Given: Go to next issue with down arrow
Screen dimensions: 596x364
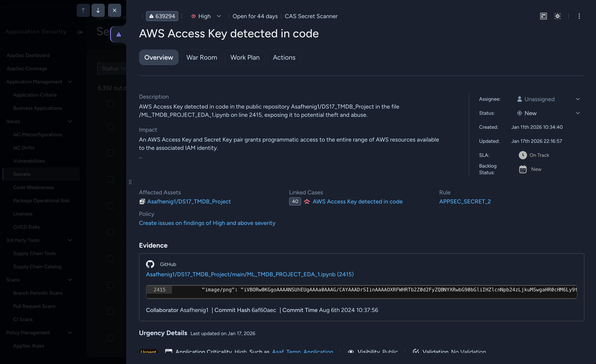Looking at the screenshot, I should (x=98, y=10).
